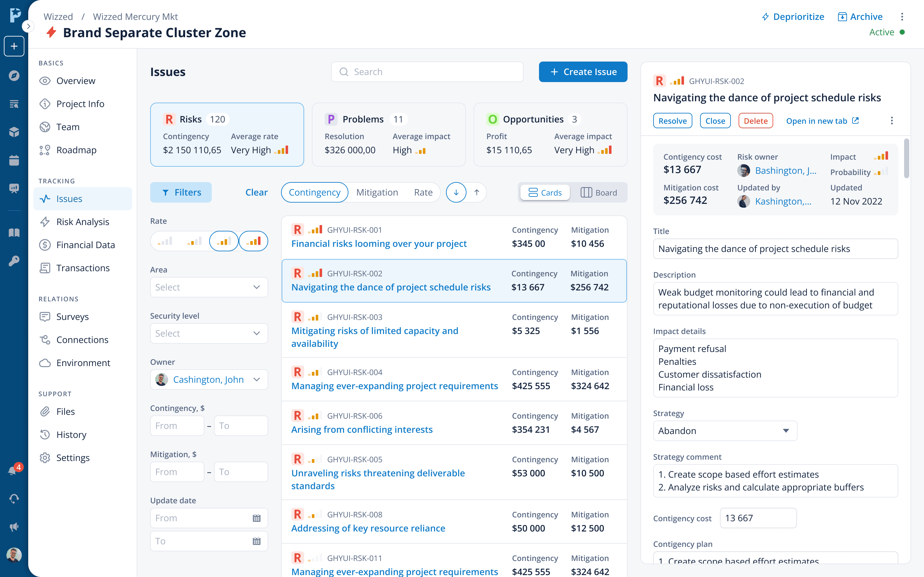Open the Owner Cashington, John dropdown
The image size is (924, 577).
tap(209, 379)
